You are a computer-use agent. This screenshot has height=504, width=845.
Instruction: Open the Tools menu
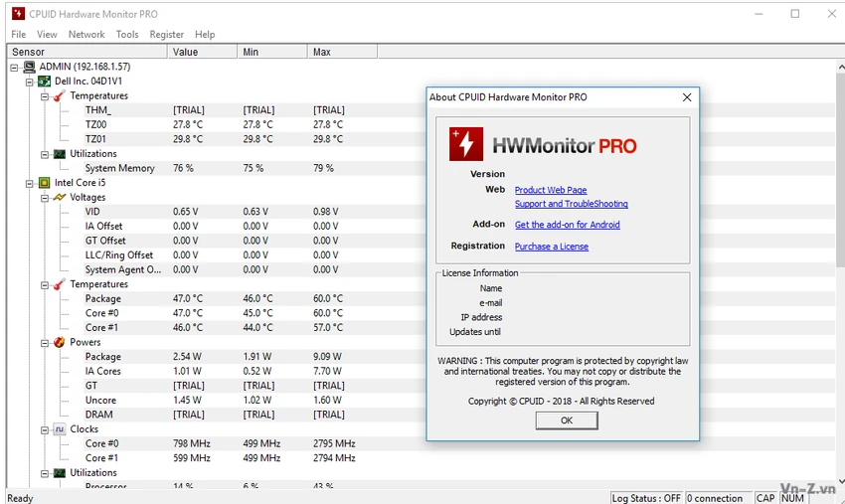[x=127, y=35]
